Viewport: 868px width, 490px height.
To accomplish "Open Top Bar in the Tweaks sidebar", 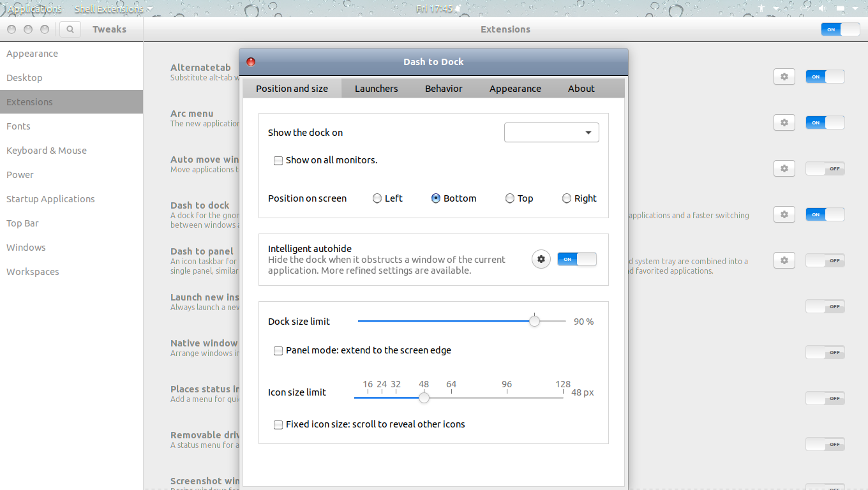I will click(x=71, y=223).
